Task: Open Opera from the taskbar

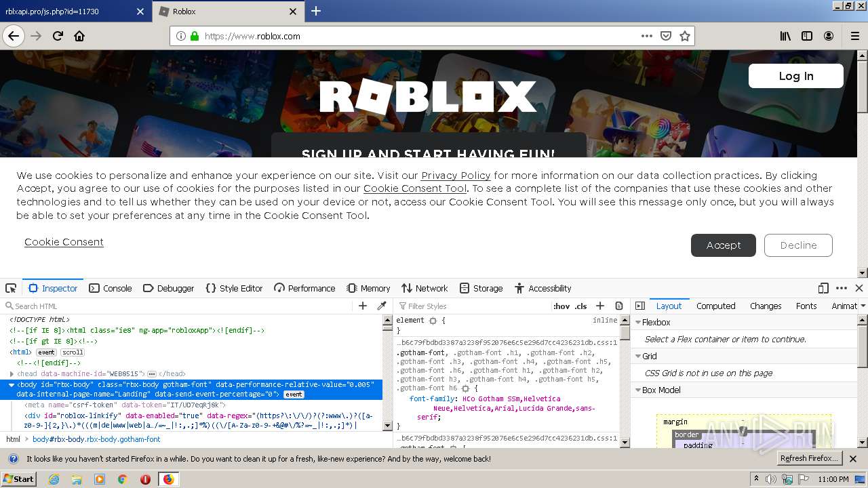Action: tap(145, 479)
